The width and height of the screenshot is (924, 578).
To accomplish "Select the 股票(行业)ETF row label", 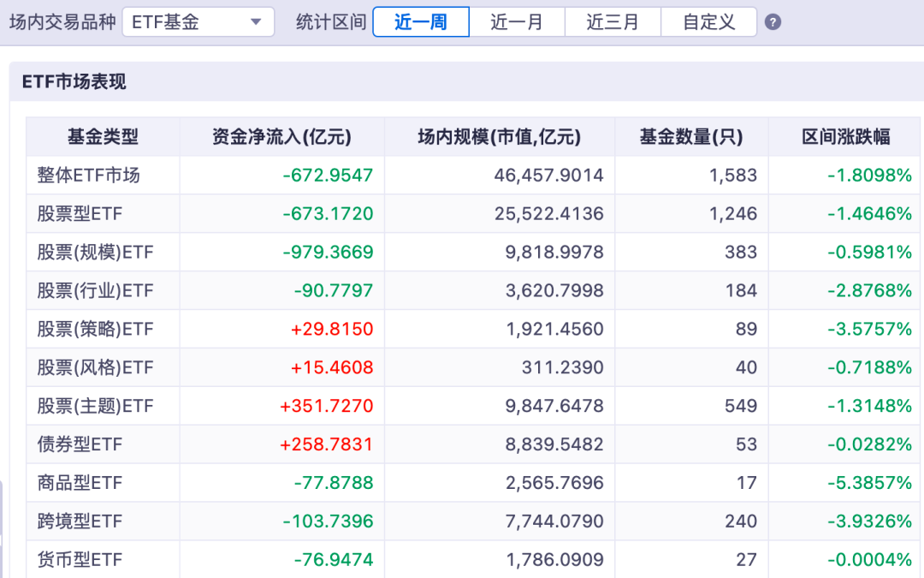I will click(95, 291).
